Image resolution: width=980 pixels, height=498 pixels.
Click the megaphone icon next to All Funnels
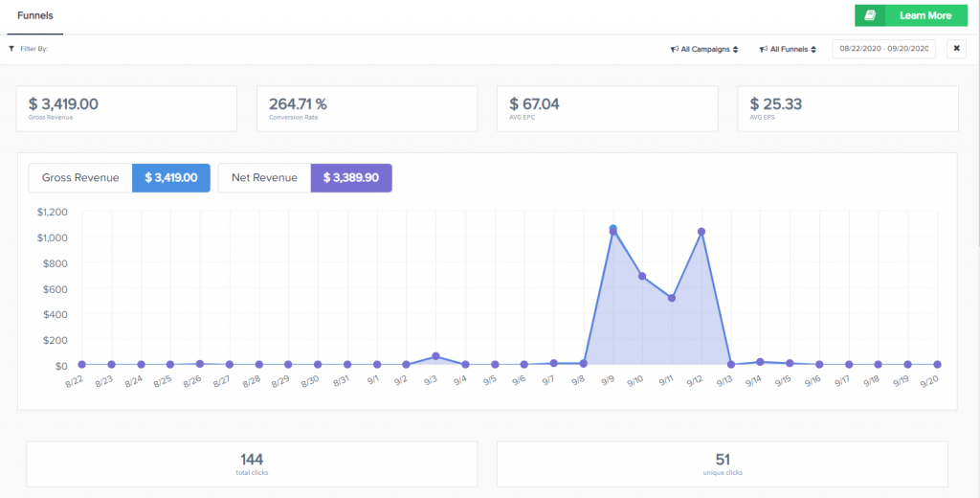pyautogui.click(x=763, y=49)
